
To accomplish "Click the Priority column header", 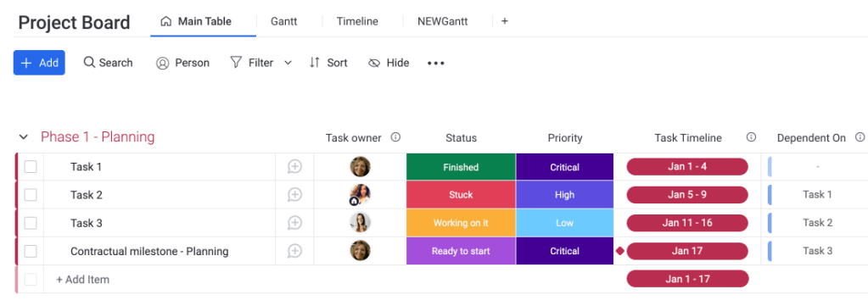I will tap(564, 138).
